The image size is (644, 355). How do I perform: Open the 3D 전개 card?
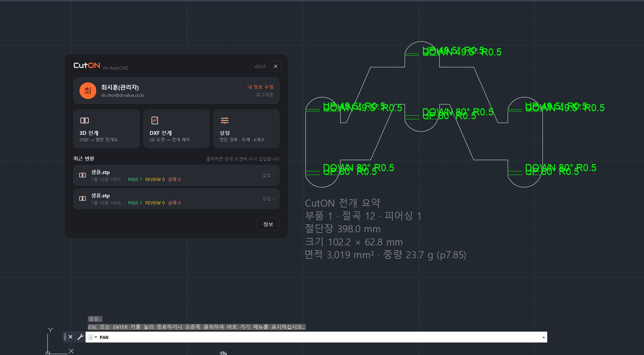106,128
